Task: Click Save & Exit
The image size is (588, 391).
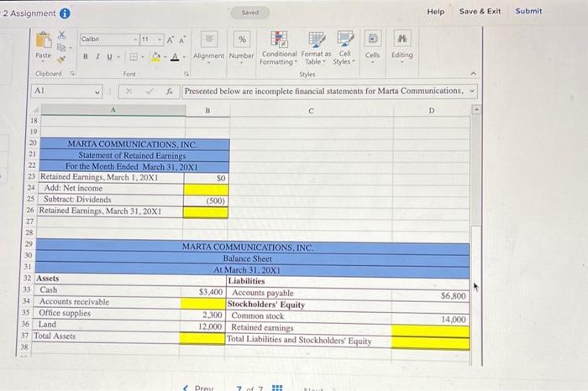Action: (x=480, y=11)
